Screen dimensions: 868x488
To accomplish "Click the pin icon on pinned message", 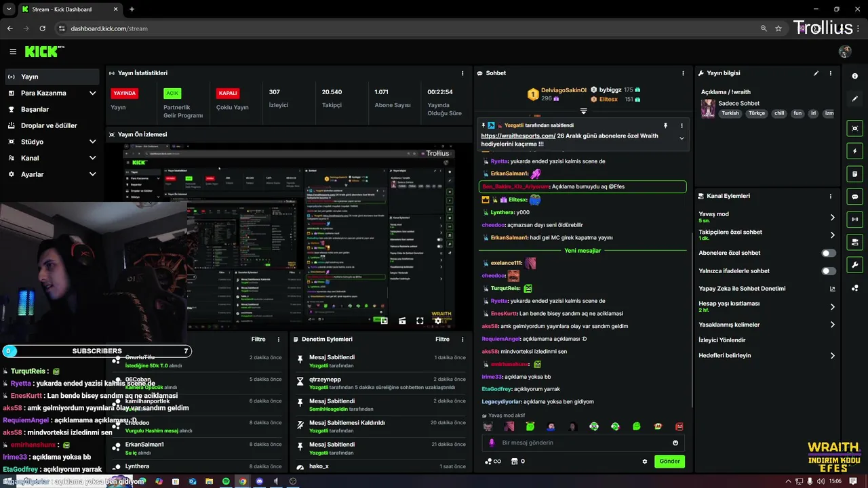I will [x=665, y=126].
